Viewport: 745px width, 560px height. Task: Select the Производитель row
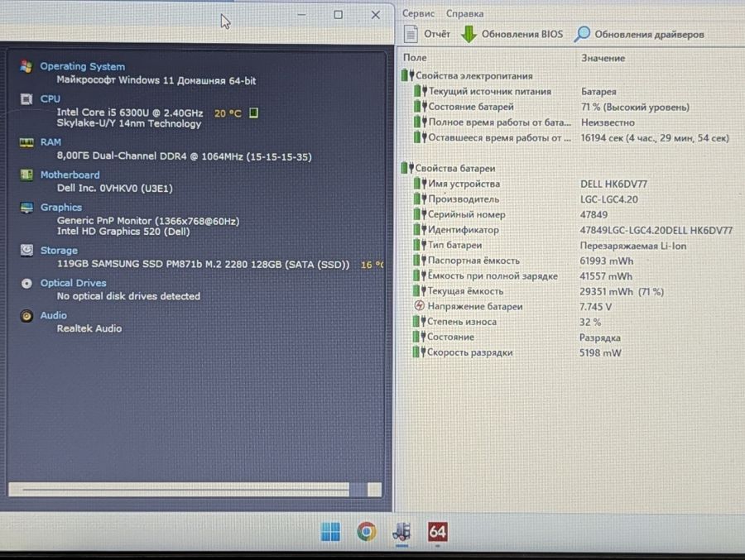pos(526,199)
